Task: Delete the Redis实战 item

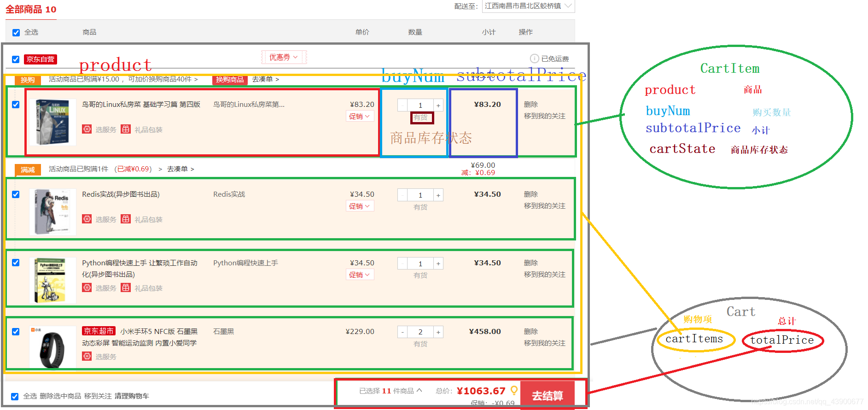Action: pyautogui.click(x=531, y=194)
